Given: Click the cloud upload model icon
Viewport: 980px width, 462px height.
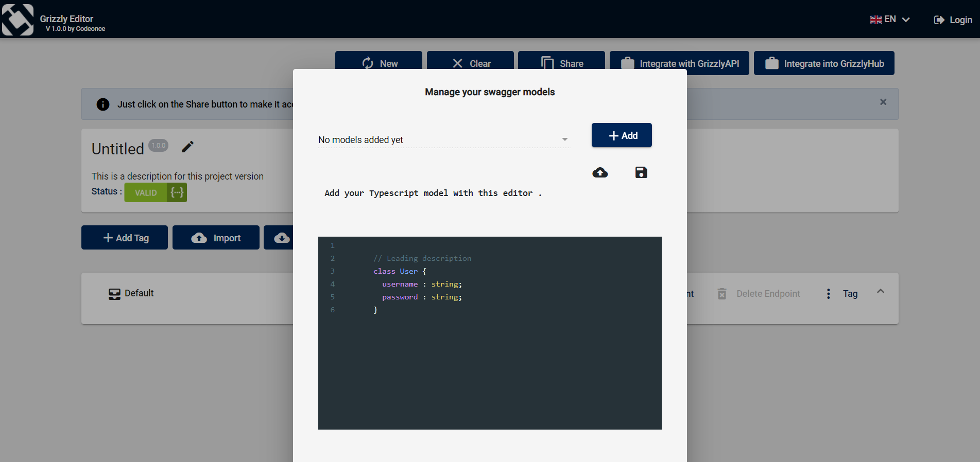Looking at the screenshot, I should click(x=600, y=172).
